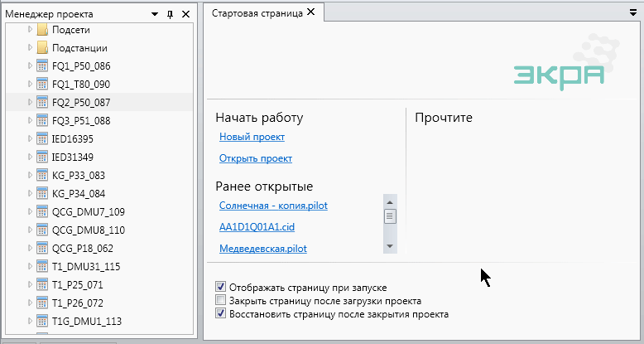Click the Новый проект link
Viewport: 644px width, 344px height.
(252, 137)
